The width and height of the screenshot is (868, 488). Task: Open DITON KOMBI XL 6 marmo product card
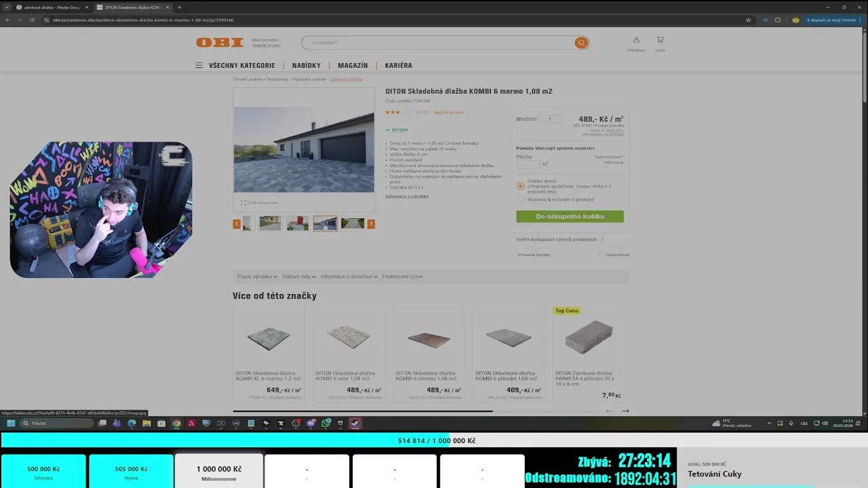(x=269, y=354)
